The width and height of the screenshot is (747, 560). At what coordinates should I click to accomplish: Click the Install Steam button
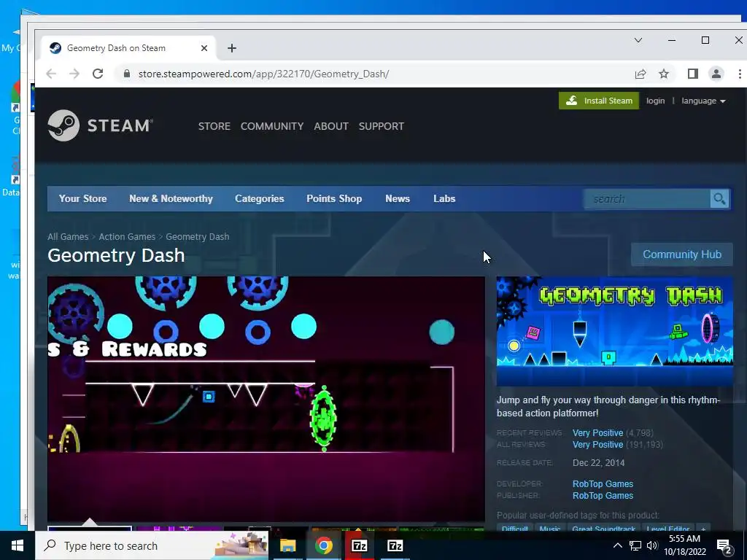599,101
